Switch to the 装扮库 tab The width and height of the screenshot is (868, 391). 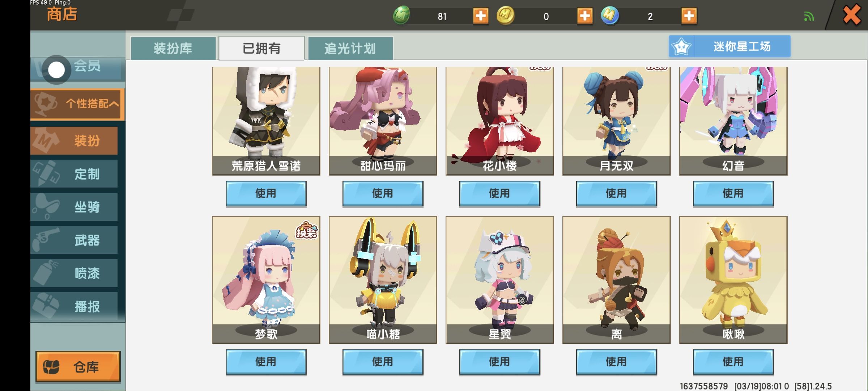pyautogui.click(x=173, y=48)
